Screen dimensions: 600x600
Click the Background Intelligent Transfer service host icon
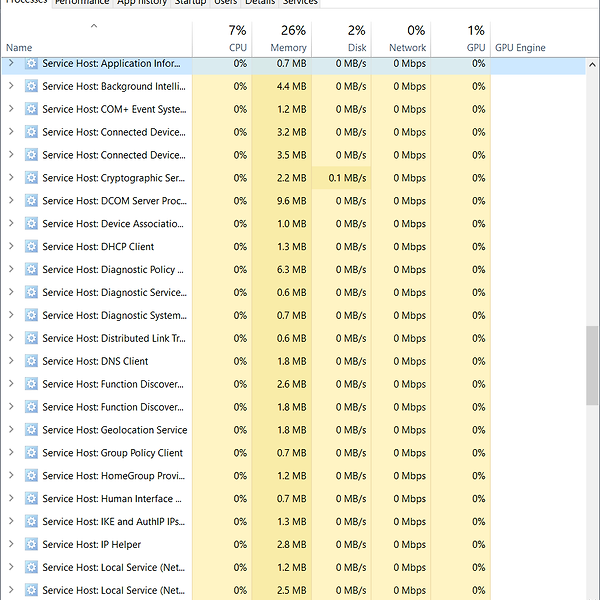click(31, 86)
